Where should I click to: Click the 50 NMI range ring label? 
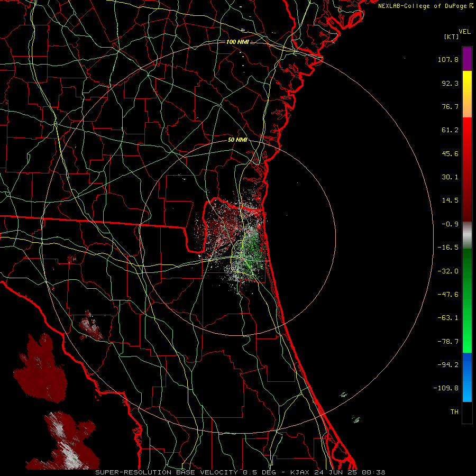[237, 140]
